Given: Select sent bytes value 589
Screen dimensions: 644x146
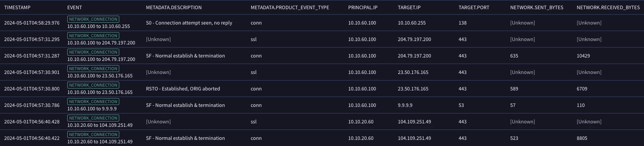Looking at the screenshot, I should coord(514,89).
